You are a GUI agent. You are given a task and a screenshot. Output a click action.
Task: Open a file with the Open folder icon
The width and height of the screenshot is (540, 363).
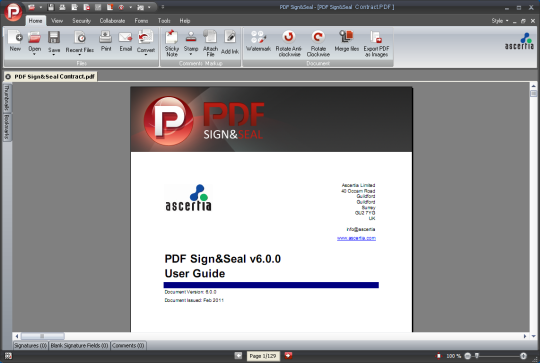34,37
